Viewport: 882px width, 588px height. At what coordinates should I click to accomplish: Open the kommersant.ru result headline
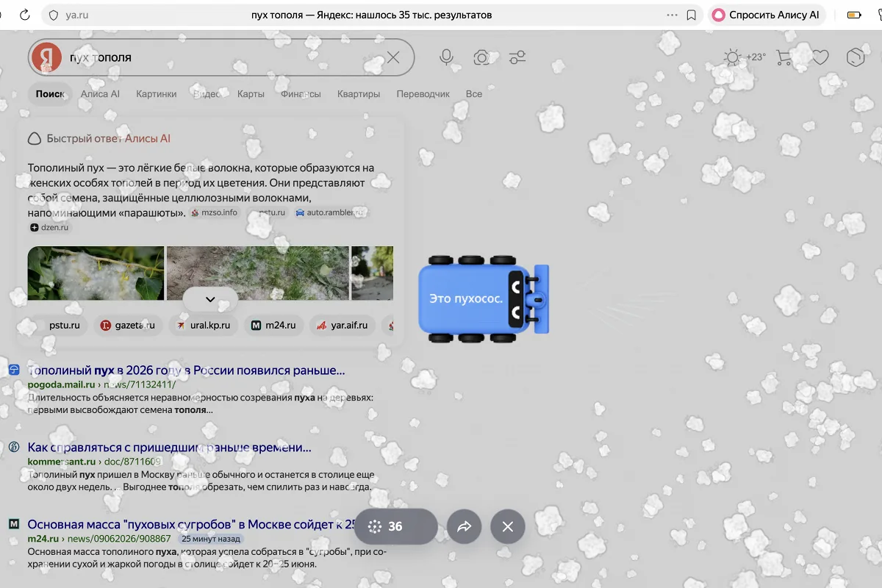point(169,447)
